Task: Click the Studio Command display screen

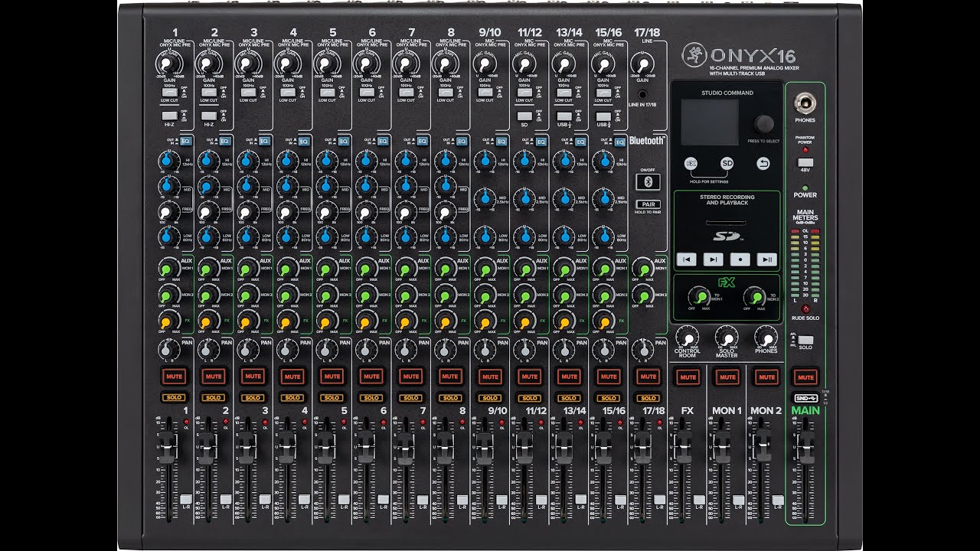Action: click(710, 122)
